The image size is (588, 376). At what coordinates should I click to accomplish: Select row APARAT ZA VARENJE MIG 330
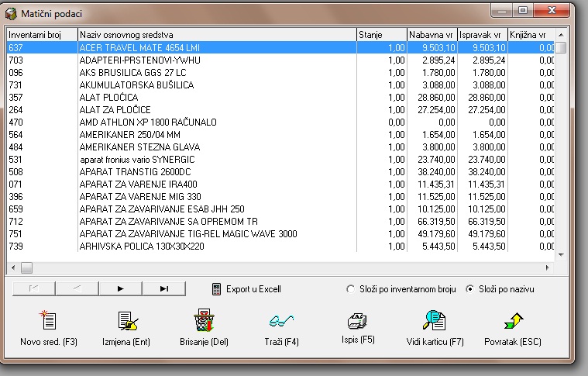(280, 197)
